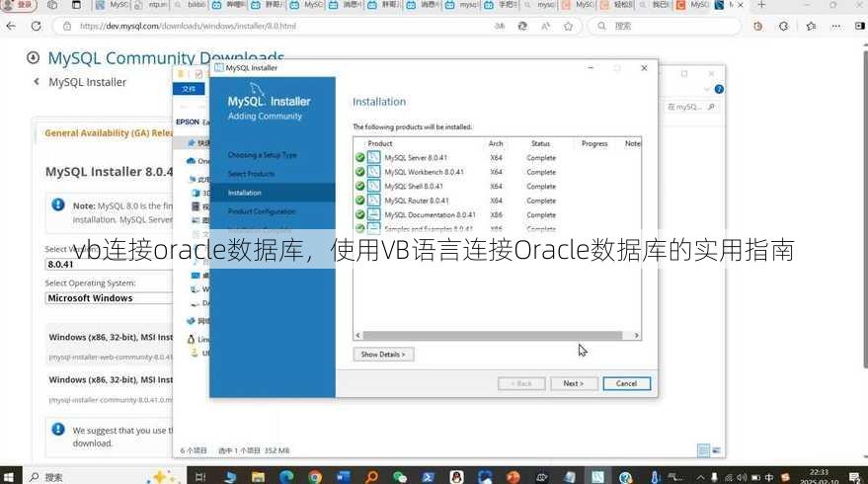Screen dimensions: 868x484
Task: Click the MySQL Server green check status icon
Action: point(359,157)
